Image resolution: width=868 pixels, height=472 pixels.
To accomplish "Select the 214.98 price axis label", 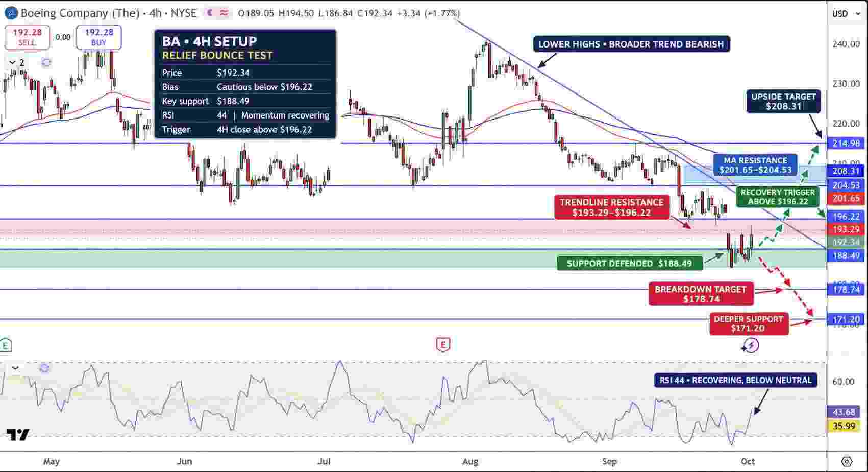I will 846,144.
